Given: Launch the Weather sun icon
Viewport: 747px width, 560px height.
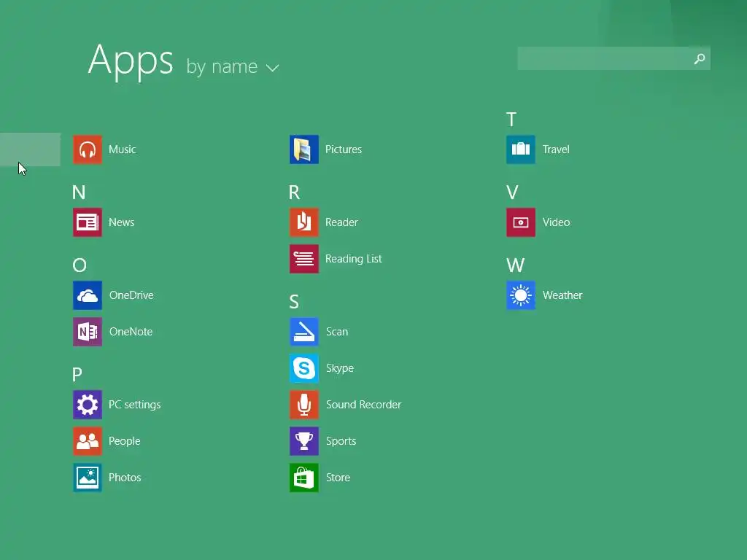Looking at the screenshot, I should [521, 295].
